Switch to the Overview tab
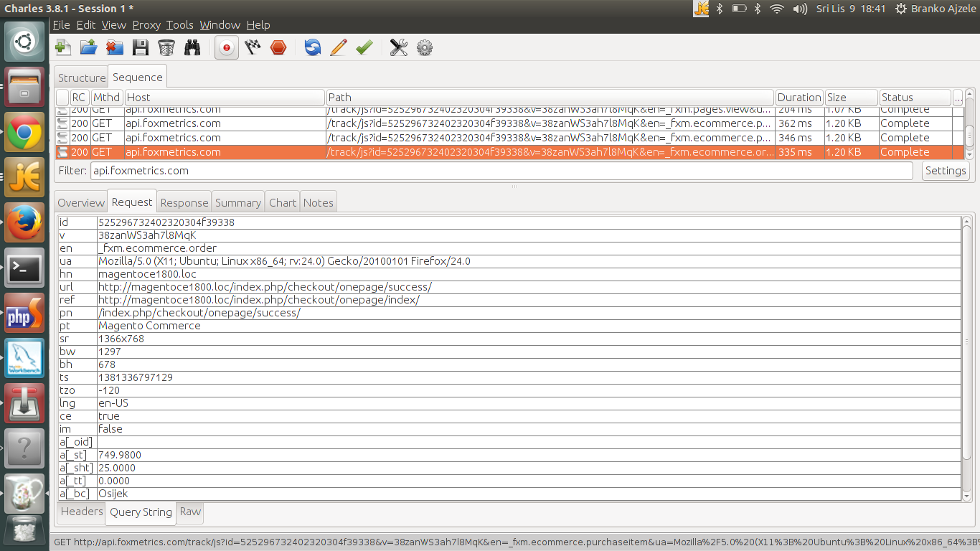 [81, 203]
